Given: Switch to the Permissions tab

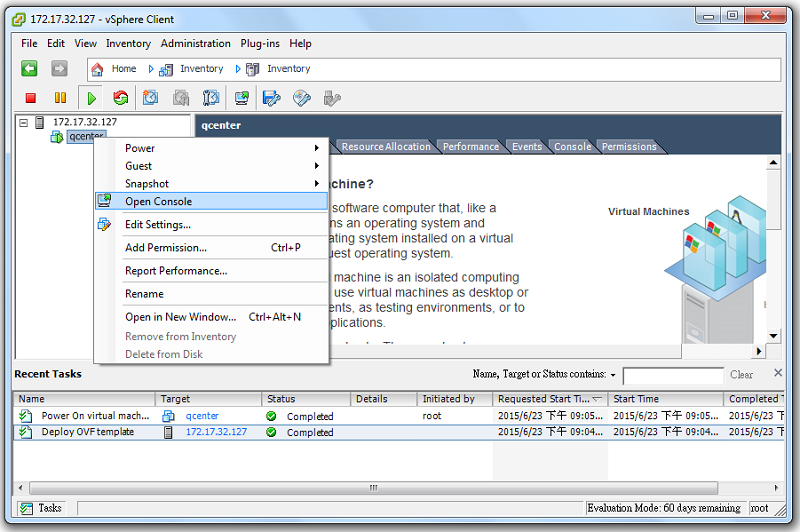Looking at the screenshot, I should coord(629,146).
